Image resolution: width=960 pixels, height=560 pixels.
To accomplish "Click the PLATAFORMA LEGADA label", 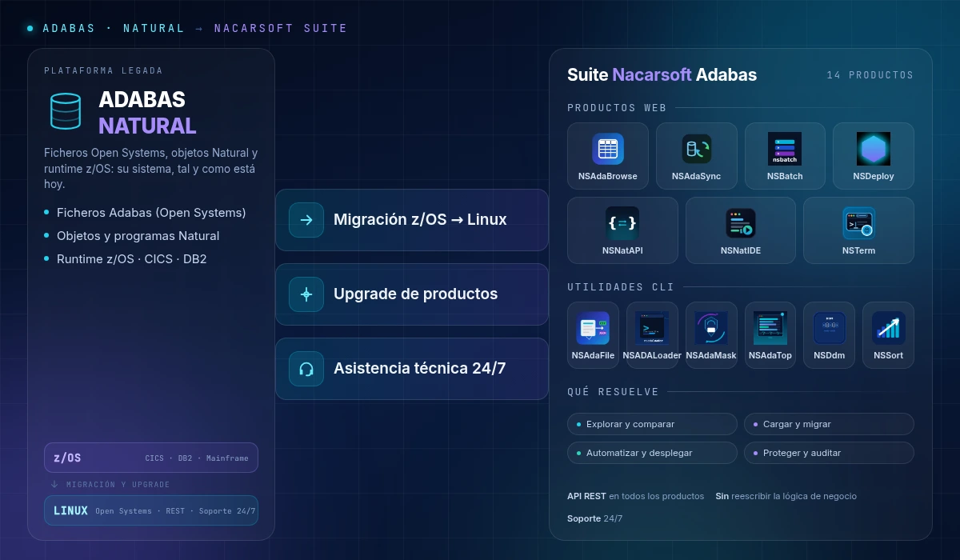I will pyautogui.click(x=103, y=70).
